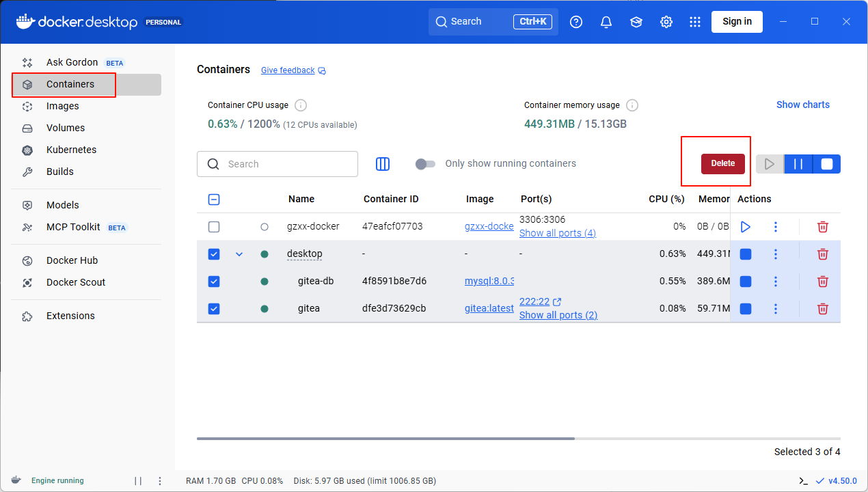Click the Docker whale logo

point(25,21)
